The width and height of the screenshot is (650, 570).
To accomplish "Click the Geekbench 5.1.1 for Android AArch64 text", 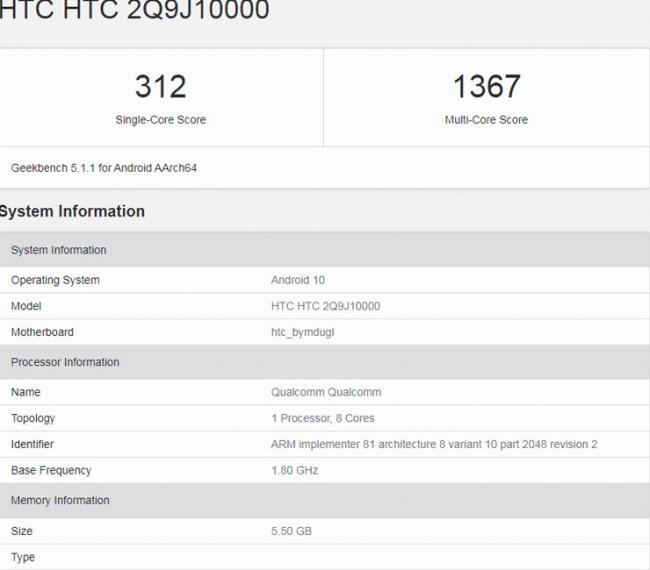I will coord(104,168).
